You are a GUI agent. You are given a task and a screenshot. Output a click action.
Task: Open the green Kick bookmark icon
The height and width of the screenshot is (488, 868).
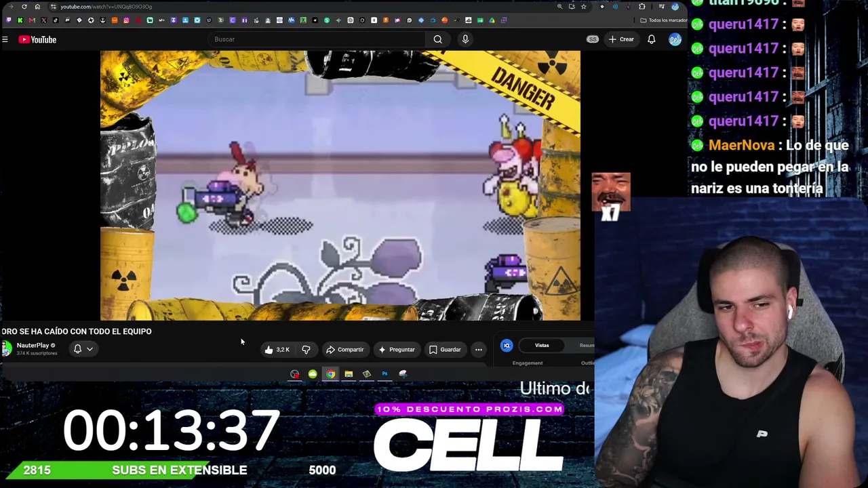pyautogui.click(x=20, y=20)
